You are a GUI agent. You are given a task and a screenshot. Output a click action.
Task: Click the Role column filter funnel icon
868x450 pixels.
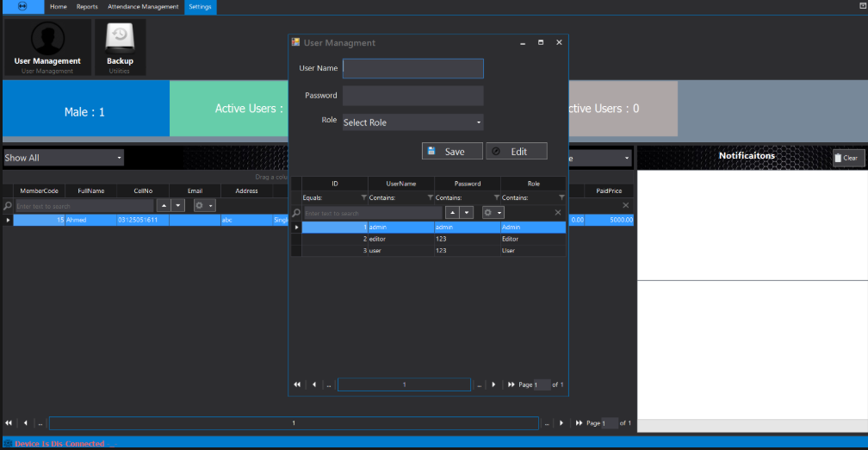tap(561, 197)
